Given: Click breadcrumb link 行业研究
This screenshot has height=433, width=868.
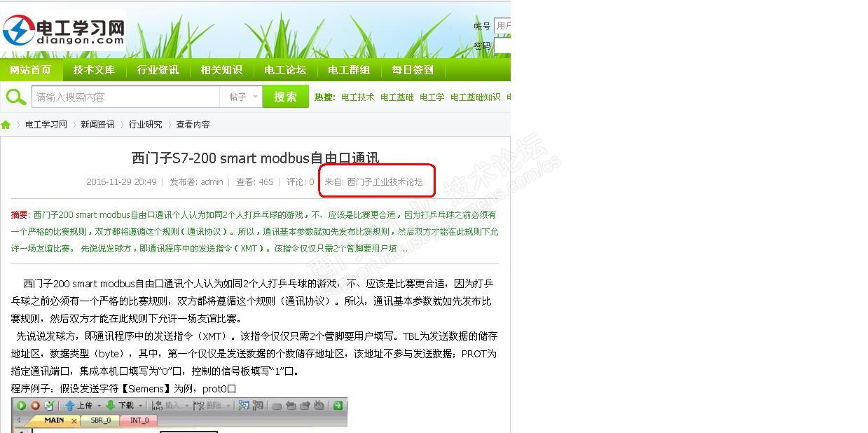Looking at the screenshot, I should [145, 125].
